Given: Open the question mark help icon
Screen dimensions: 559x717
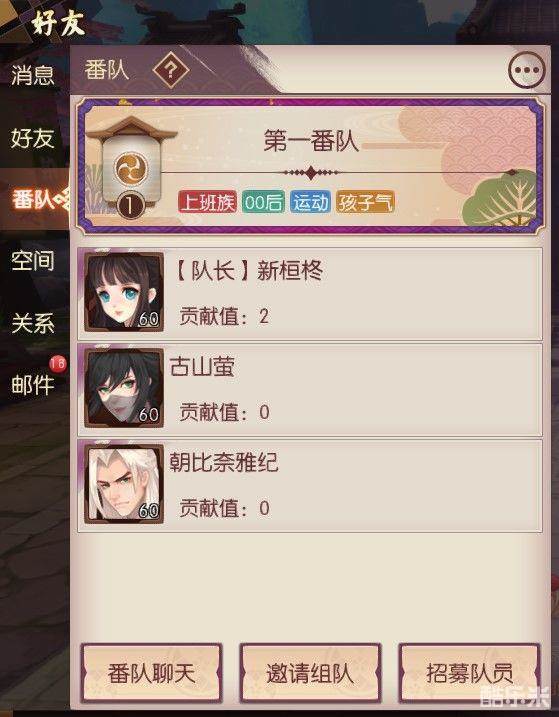Looking at the screenshot, I should [171, 71].
